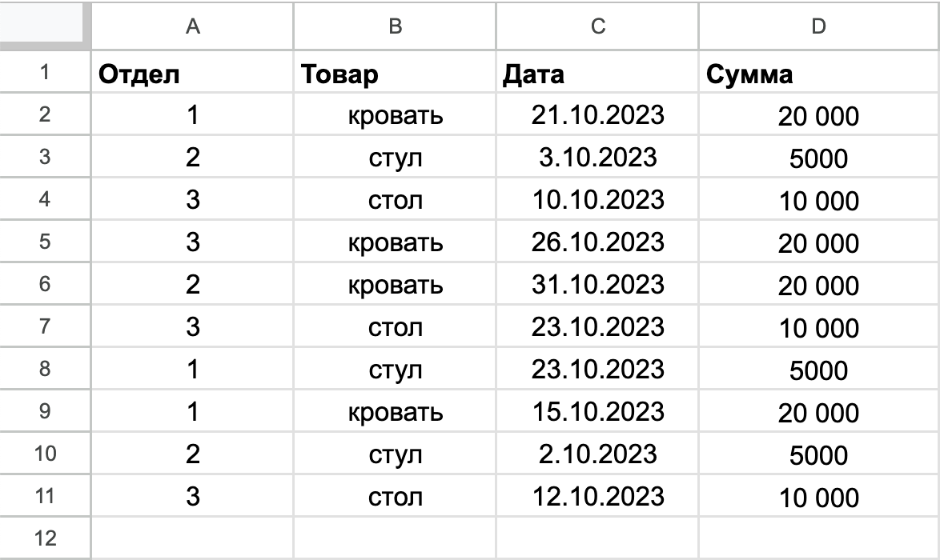Viewport: 940px width, 560px height.
Task: Click the select-all corner box
Action: 46,26
